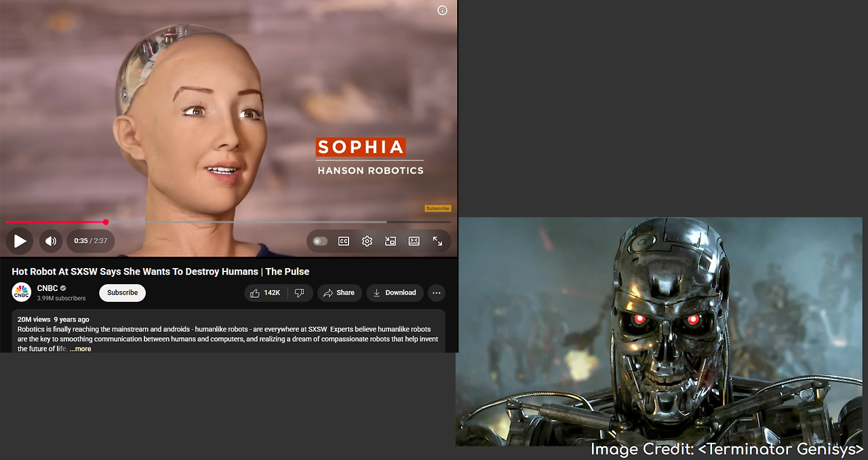Viewport: 868px width, 460px height.
Task: Download the video
Action: [x=395, y=292]
